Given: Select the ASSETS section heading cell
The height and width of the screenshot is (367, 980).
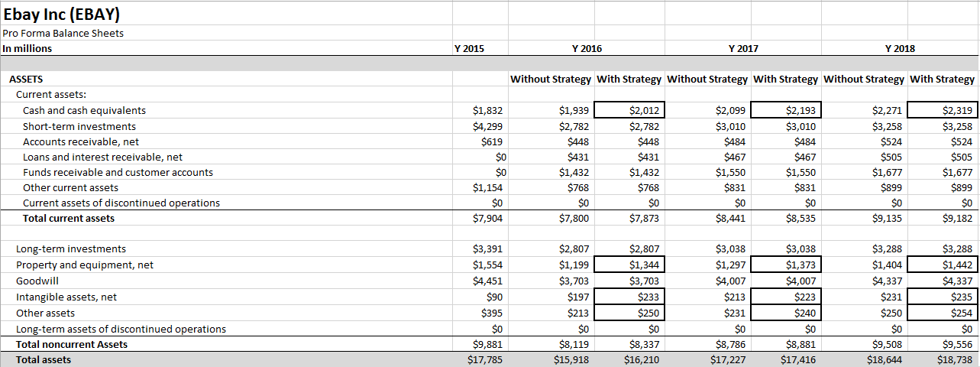Looking at the screenshot, I should pos(26,79).
